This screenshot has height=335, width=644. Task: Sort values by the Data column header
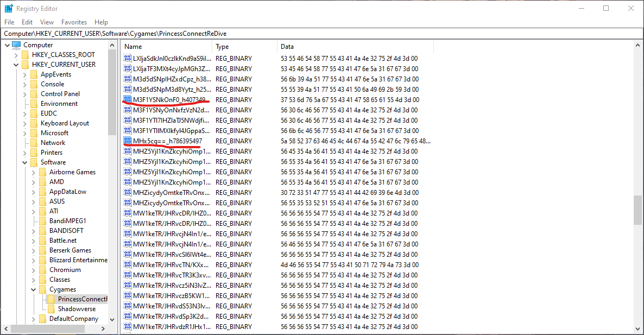tap(355, 46)
